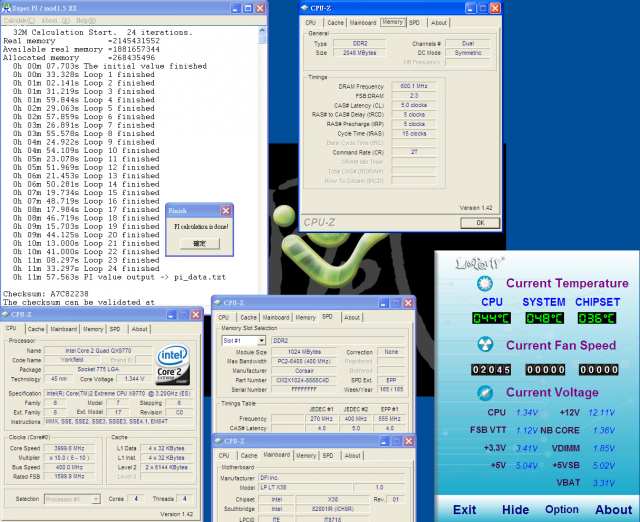Image resolution: width=640 pixels, height=522 pixels.
Task: Click the 82801IR (ICH9R) southbridge field
Action: pos(333,509)
